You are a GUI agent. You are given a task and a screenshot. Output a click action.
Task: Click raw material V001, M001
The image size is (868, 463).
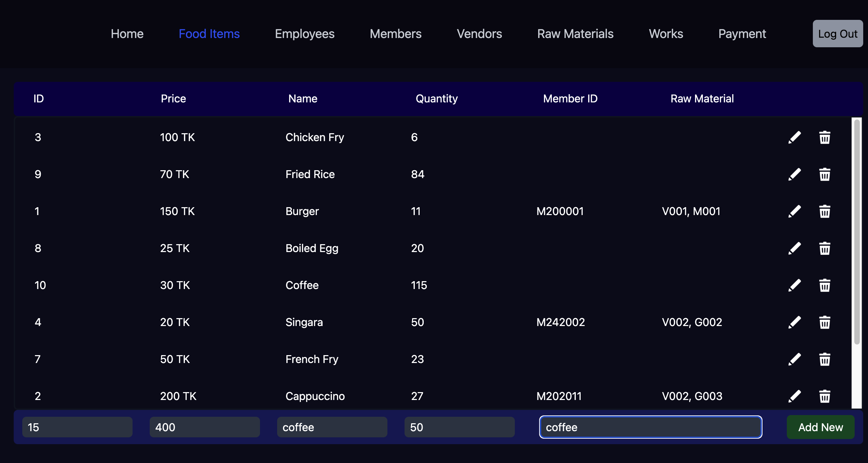point(691,211)
